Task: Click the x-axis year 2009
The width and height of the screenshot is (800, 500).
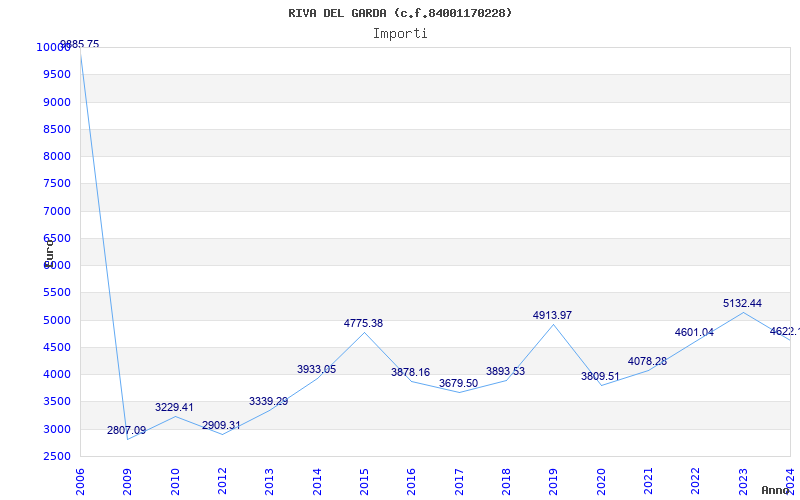Action: 127,482
